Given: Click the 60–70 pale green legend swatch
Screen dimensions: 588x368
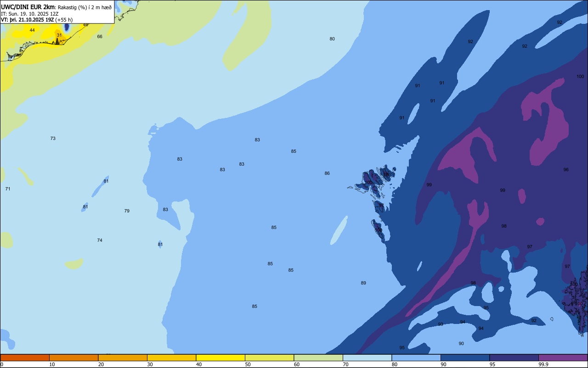Looking at the screenshot, I should pos(318,357).
